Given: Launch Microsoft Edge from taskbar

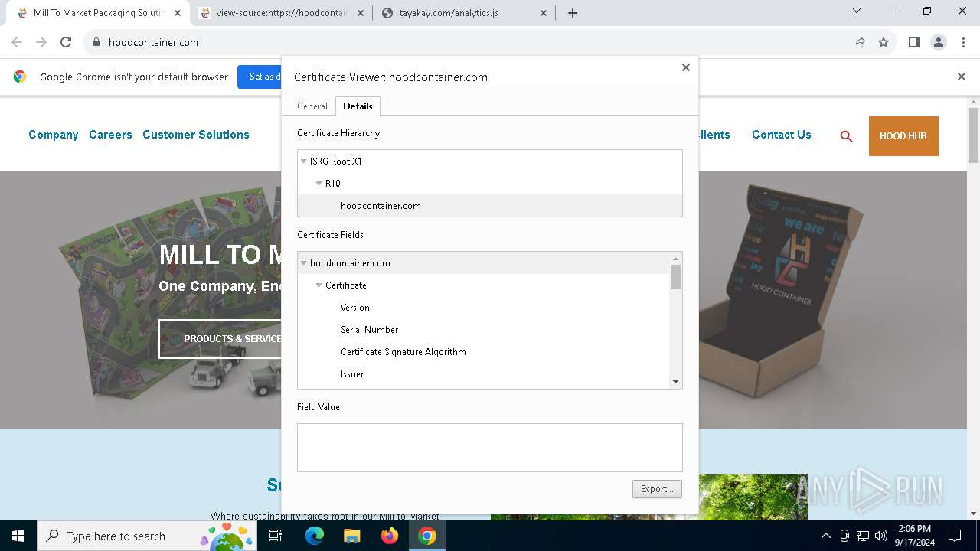Looking at the screenshot, I should pyautogui.click(x=315, y=536).
